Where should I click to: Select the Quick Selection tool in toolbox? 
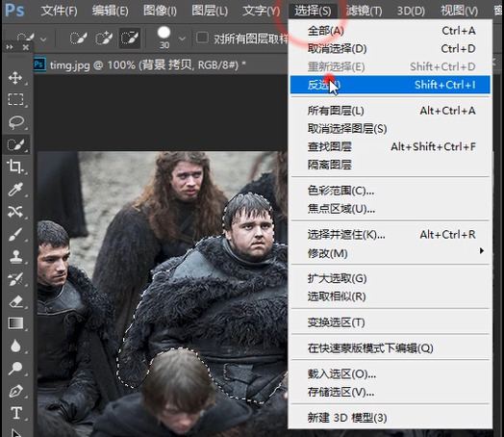16,144
